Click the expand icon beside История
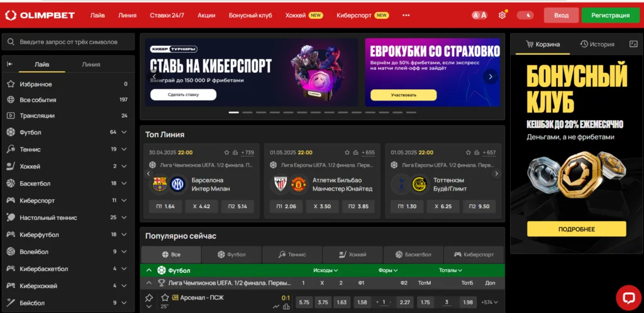644x313 pixels. 633,44
